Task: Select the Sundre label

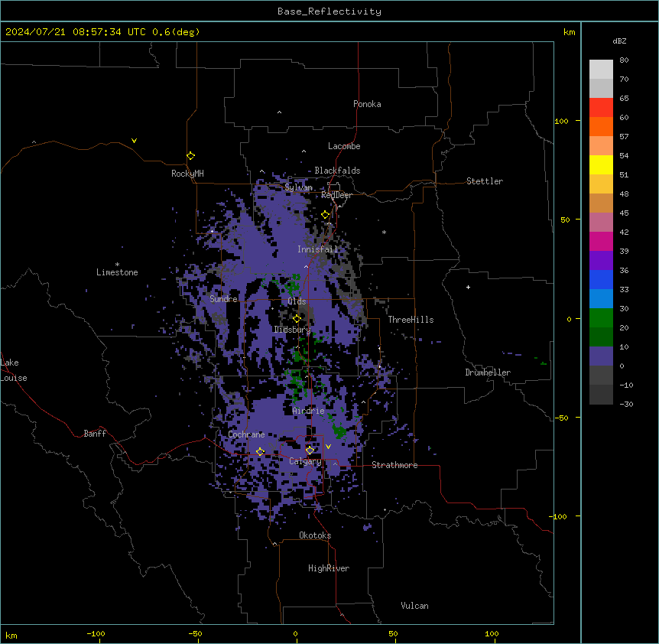Action: coord(223,299)
